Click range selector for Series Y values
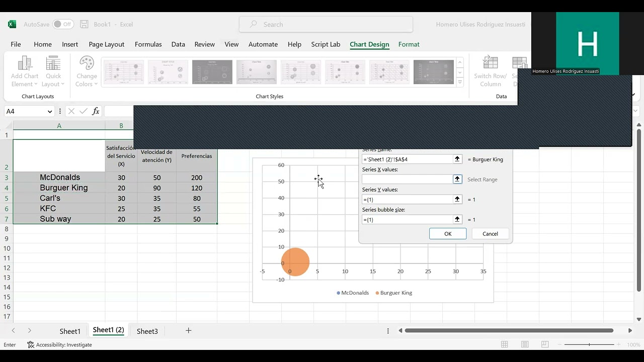Viewport: 644px width, 362px height. pyautogui.click(x=457, y=199)
